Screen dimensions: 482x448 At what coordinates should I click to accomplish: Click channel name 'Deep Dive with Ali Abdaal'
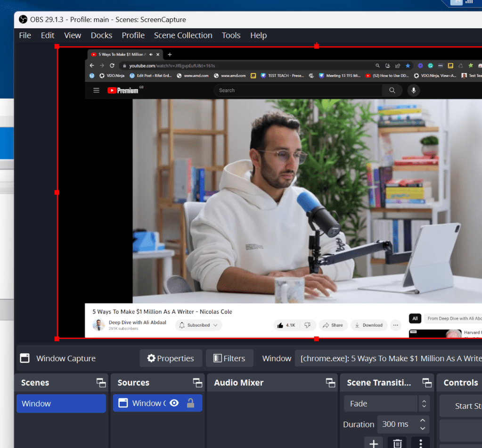pos(138,323)
